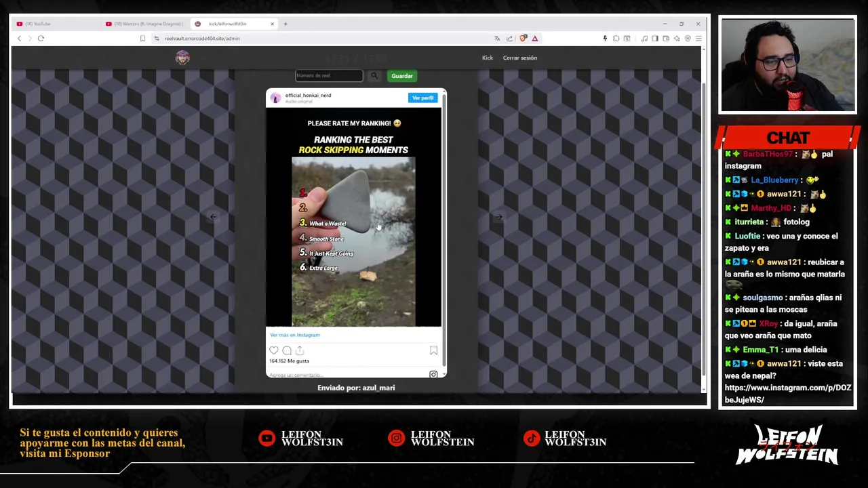Click the Instagram logo icon in embed
The image size is (868, 488).
[x=433, y=374]
